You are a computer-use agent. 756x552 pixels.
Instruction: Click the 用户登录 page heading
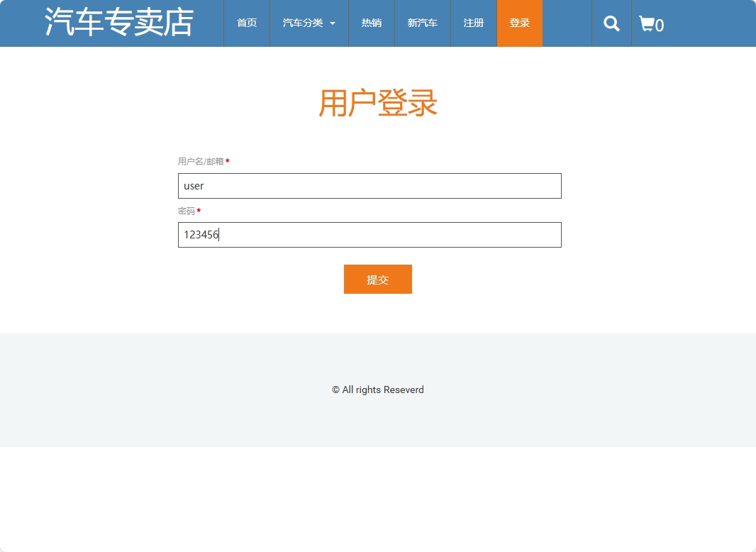(x=378, y=103)
